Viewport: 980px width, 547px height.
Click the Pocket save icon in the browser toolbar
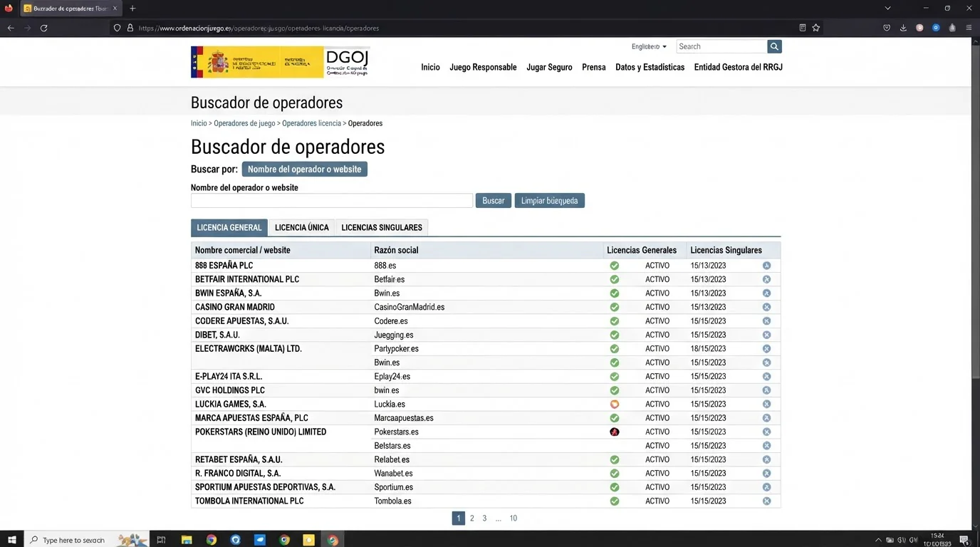(x=887, y=28)
